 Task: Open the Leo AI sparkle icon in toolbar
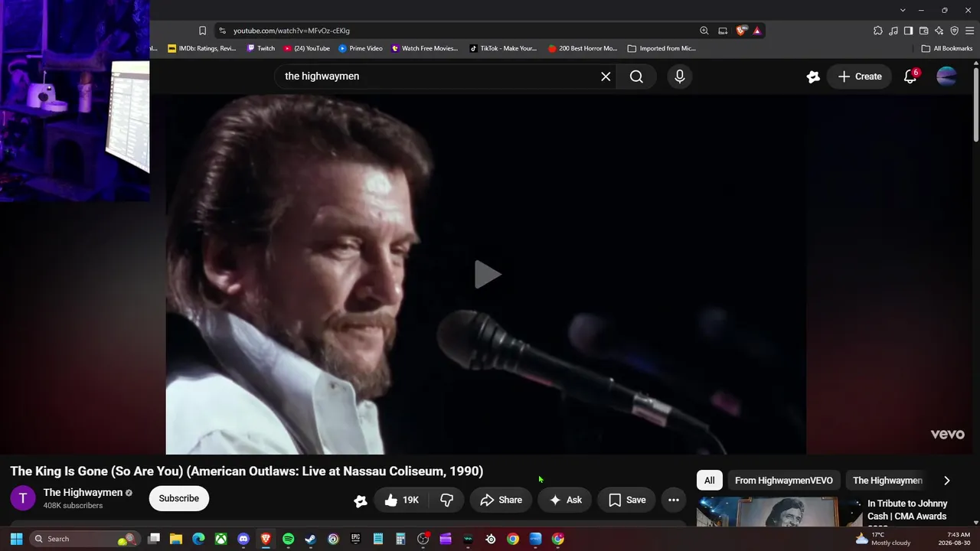tap(939, 31)
